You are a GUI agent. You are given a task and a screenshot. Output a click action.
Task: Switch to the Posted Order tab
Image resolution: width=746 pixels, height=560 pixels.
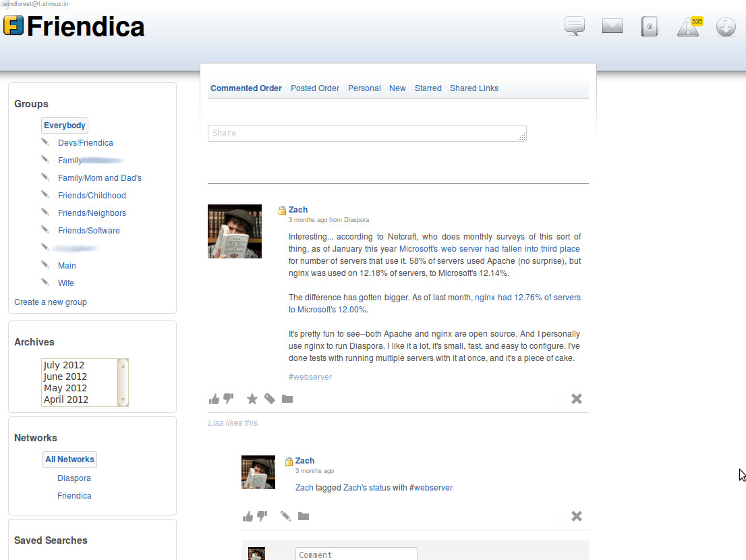click(315, 88)
